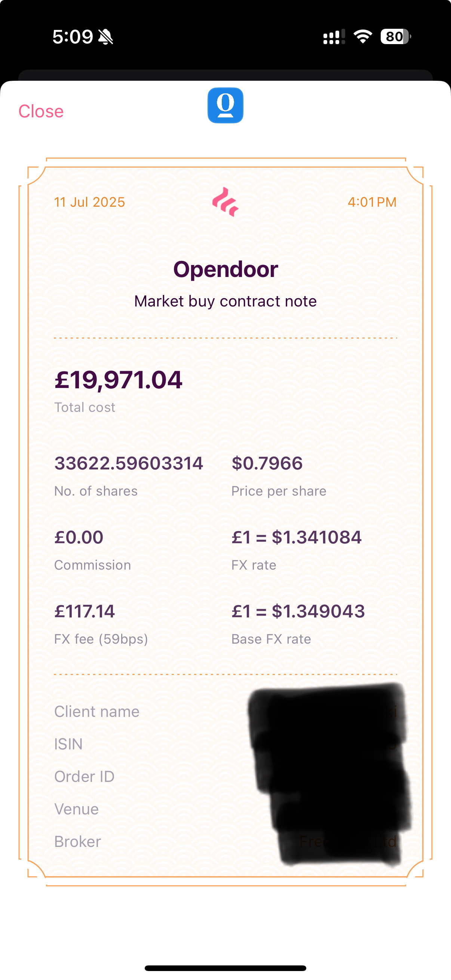Tap the $0.7966 price per share
Viewport: 451px width, 980px height.
[267, 463]
